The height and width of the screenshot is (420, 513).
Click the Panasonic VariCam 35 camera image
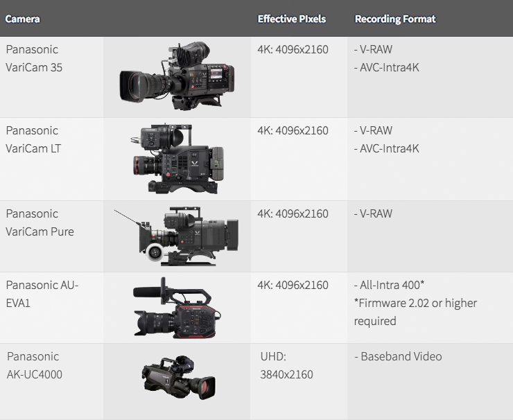coord(177,77)
